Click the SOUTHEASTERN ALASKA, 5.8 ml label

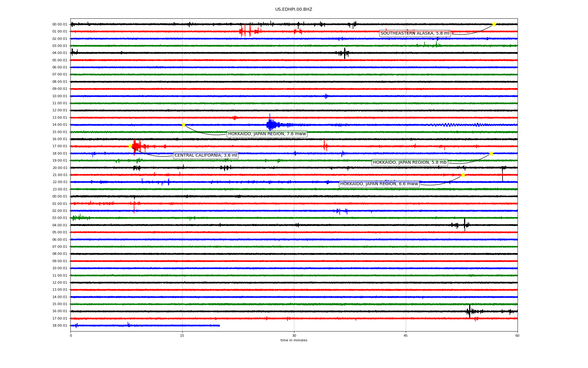[x=415, y=33]
